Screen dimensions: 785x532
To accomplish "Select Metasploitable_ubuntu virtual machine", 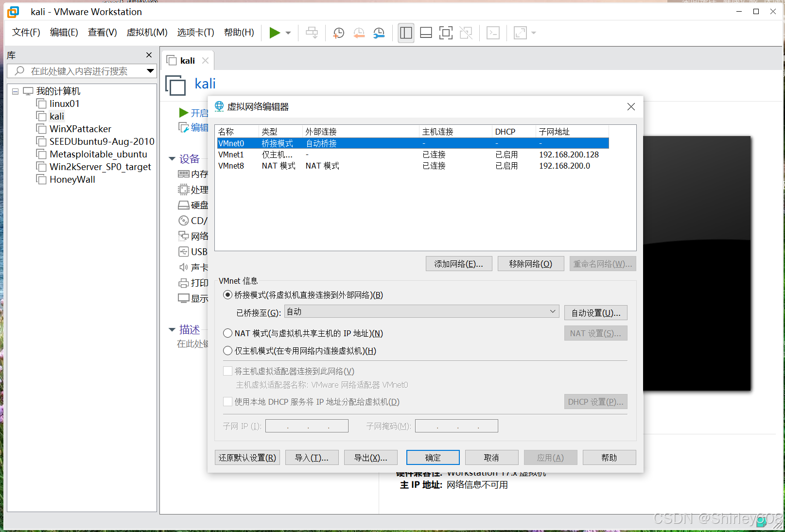I will click(x=98, y=154).
